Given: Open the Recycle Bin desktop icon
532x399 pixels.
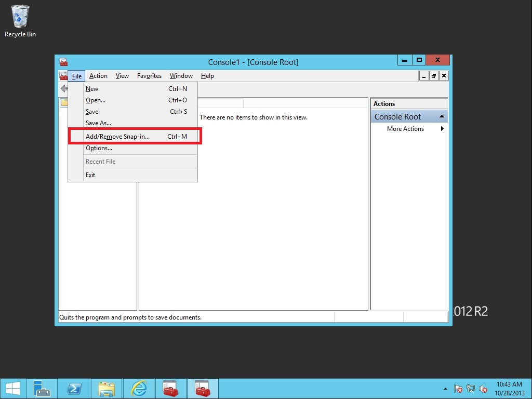Looking at the screenshot, I should pos(20,21).
